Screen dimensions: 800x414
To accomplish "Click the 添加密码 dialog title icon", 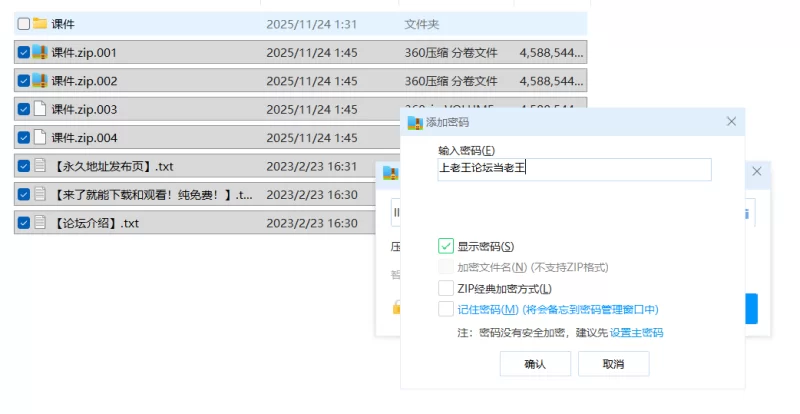I will tap(415, 123).
